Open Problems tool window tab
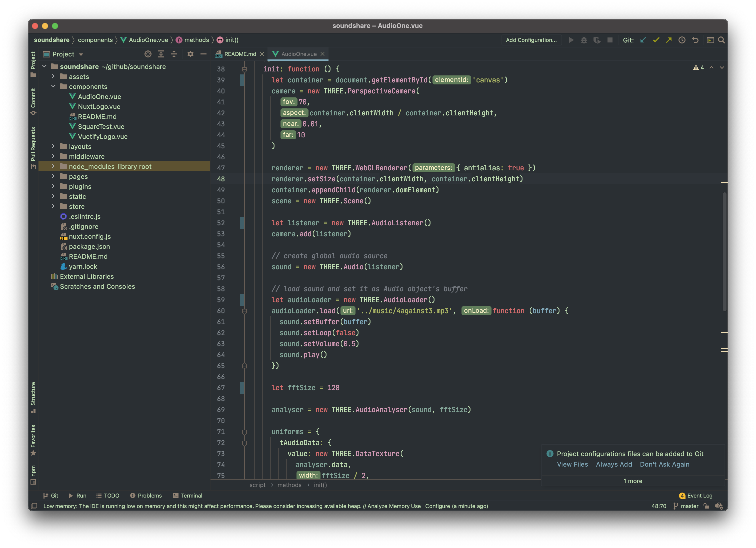Viewport: 756px width, 548px height. [146, 495]
